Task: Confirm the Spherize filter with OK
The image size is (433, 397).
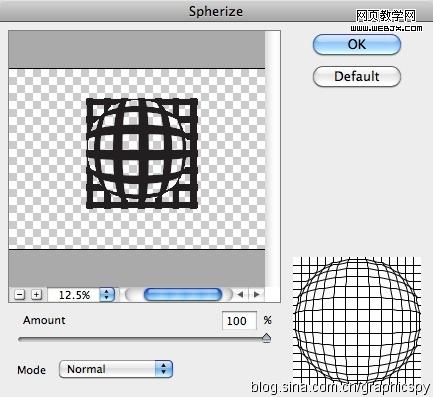Action: [x=357, y=44]
